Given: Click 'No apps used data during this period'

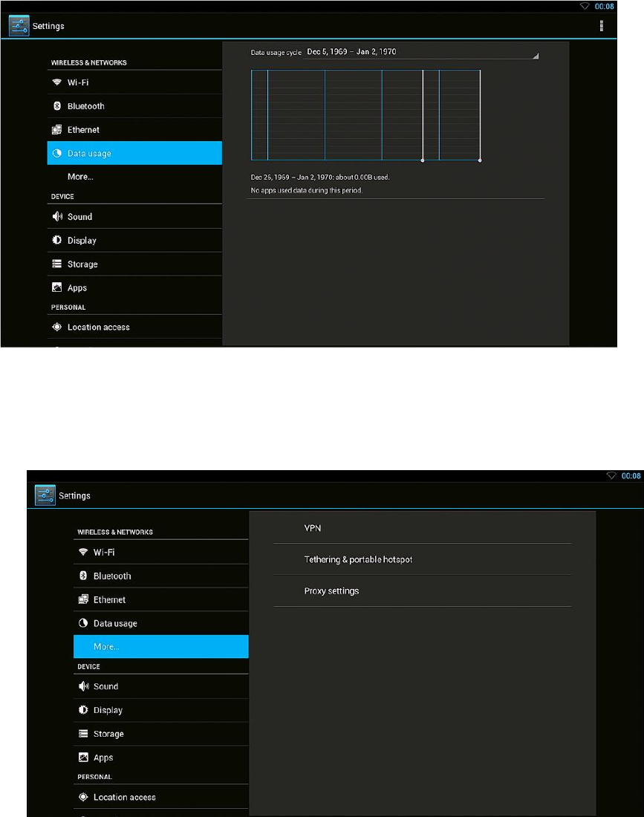Looking at the screenshot, I should pos(306,190).
